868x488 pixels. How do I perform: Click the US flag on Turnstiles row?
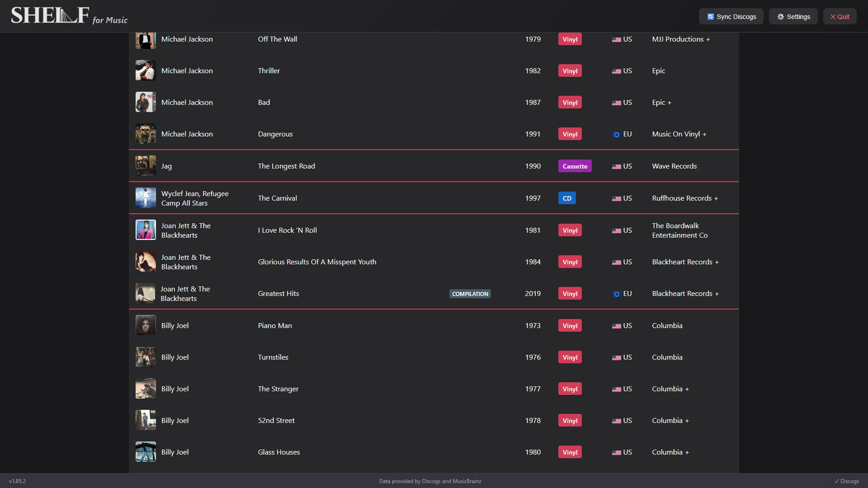tap(616, 358)
